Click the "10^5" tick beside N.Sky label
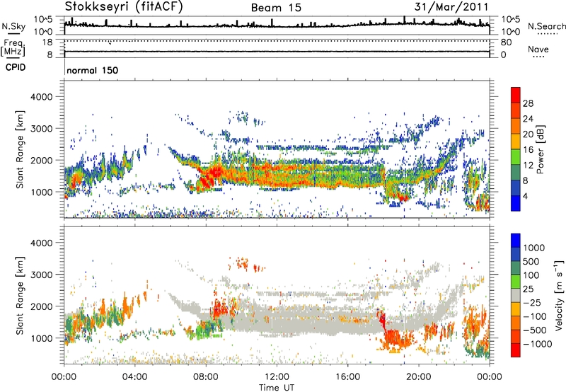The height and width of the screenshot is (392, 566). click(43, 20)
